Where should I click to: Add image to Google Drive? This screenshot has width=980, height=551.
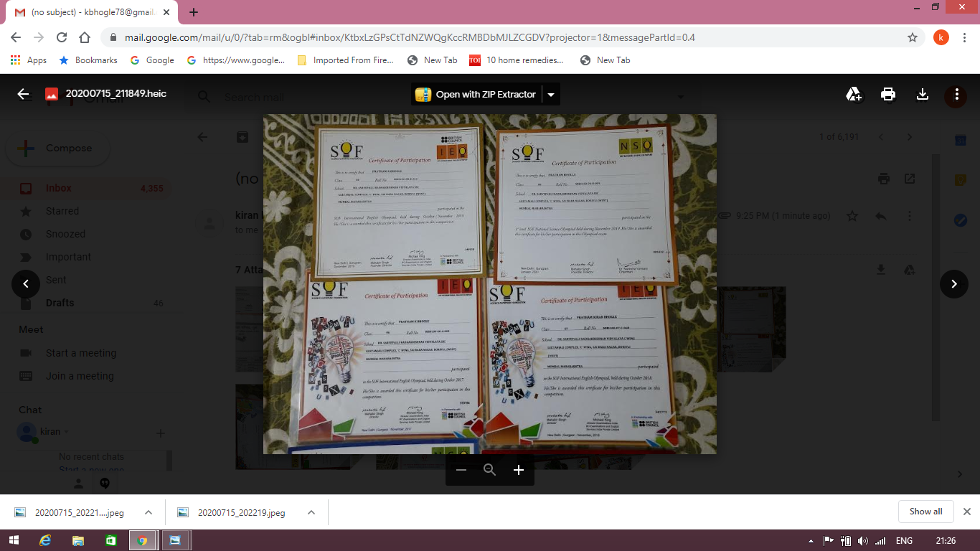[854, 94]
